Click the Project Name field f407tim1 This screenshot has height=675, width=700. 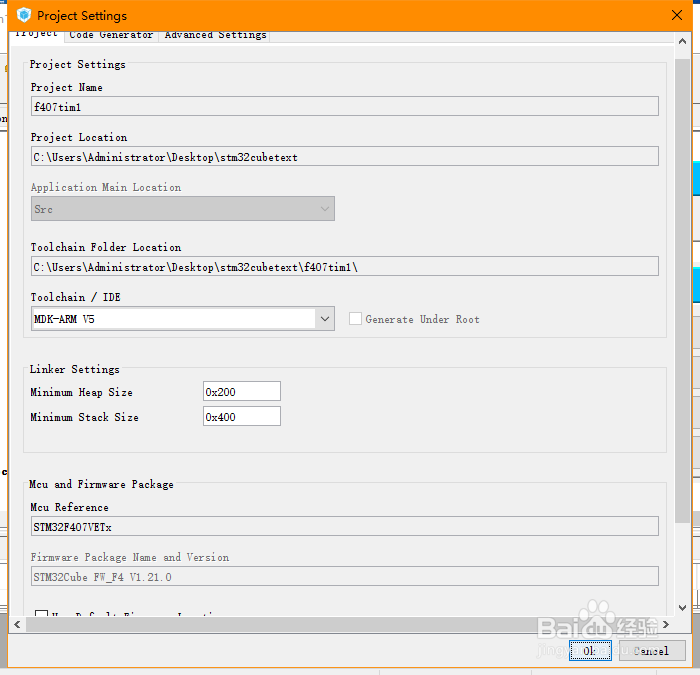pos(345,106)
